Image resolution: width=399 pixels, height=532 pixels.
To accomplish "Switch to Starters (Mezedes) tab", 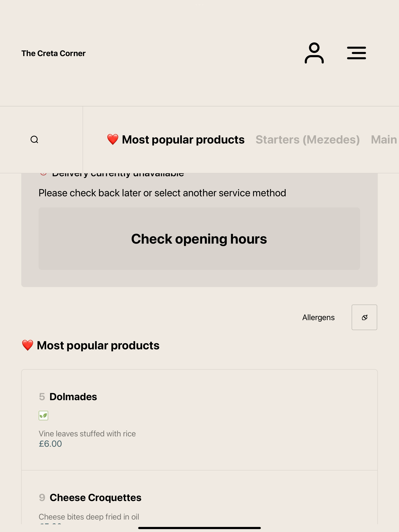I will point(308,139).
